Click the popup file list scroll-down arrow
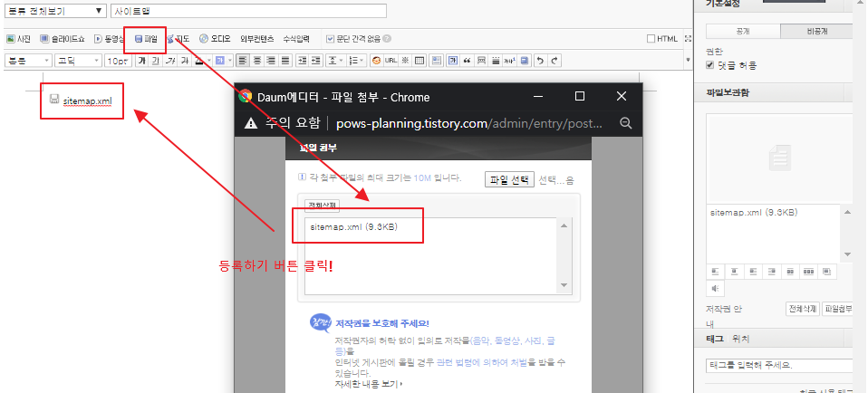The width and height of the screenshot is (868, 393). point(564,285)
